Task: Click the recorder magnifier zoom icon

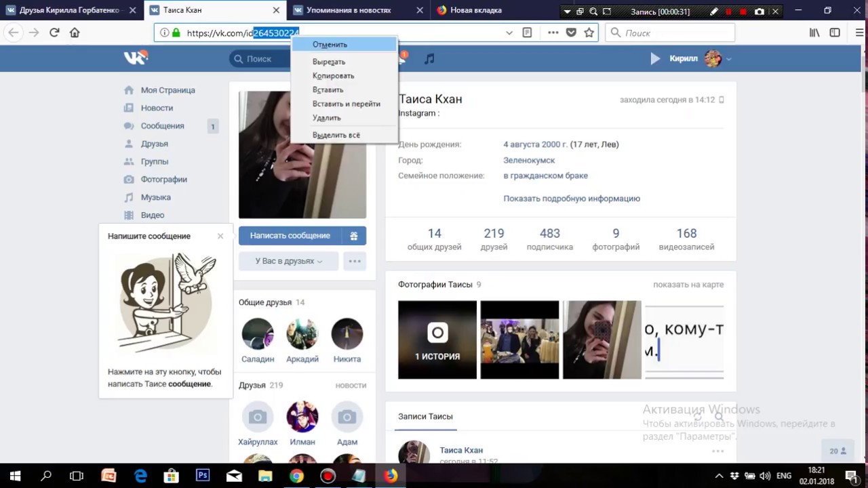Action: 593,12
